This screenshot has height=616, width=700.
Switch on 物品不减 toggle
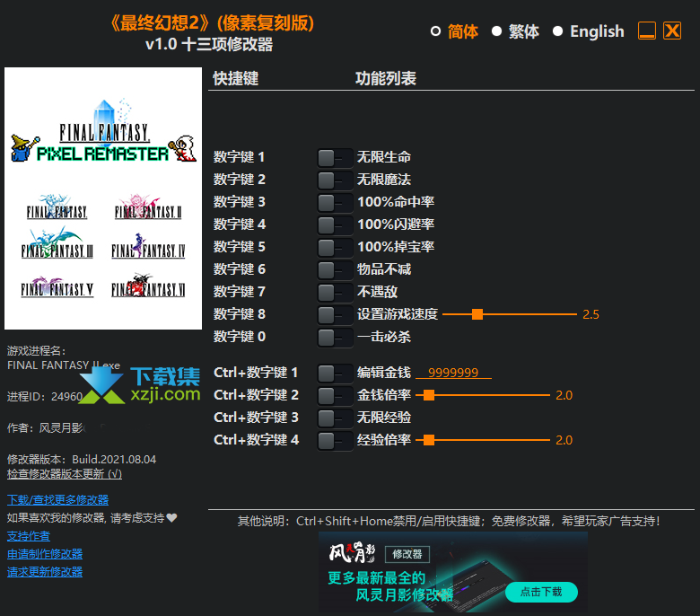[335, 269]
